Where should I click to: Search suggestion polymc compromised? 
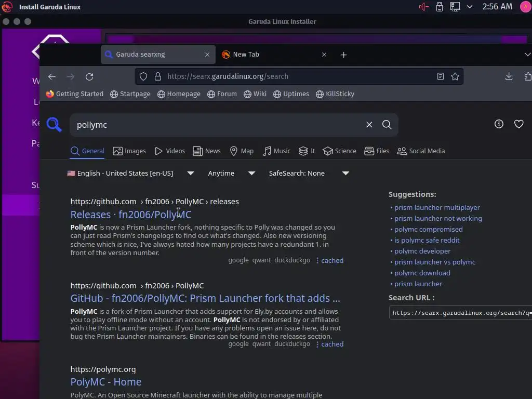(x=429, y=229)
